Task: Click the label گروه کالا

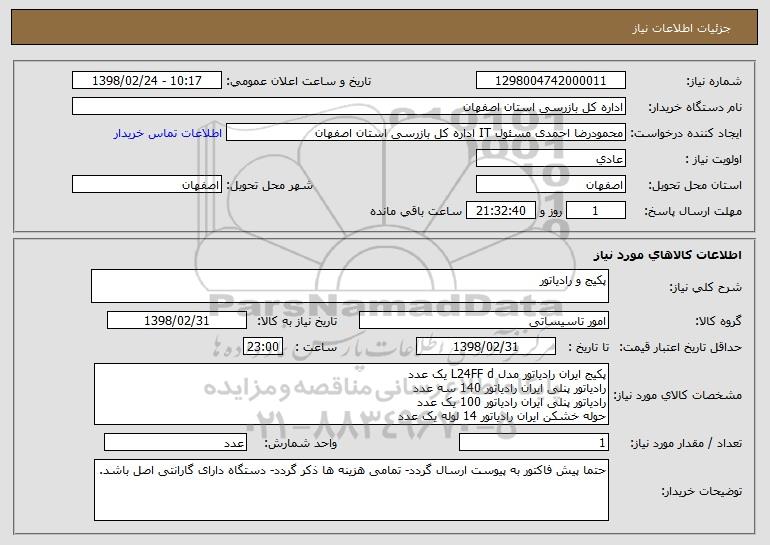Action: (x=718, y=321)
